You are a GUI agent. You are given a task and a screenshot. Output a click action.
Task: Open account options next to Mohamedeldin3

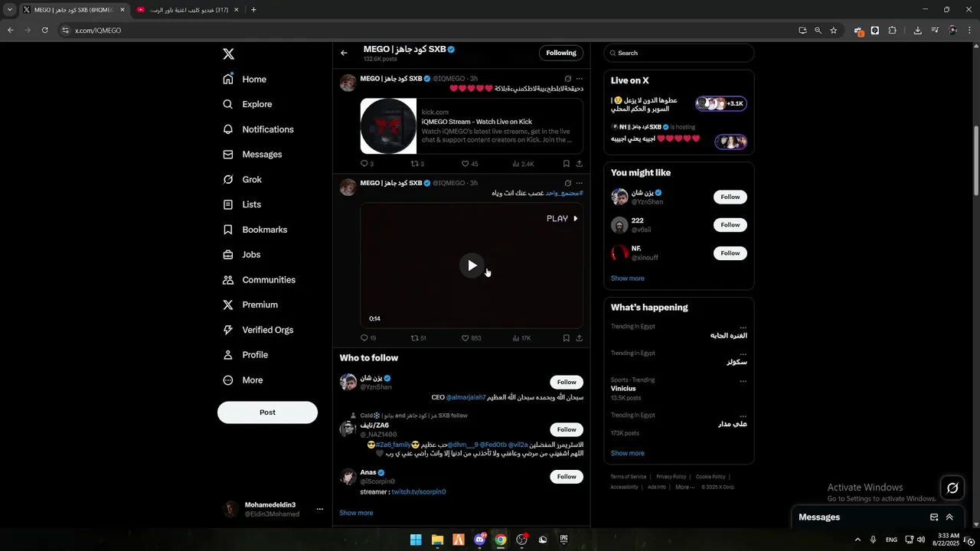point(320,509)
